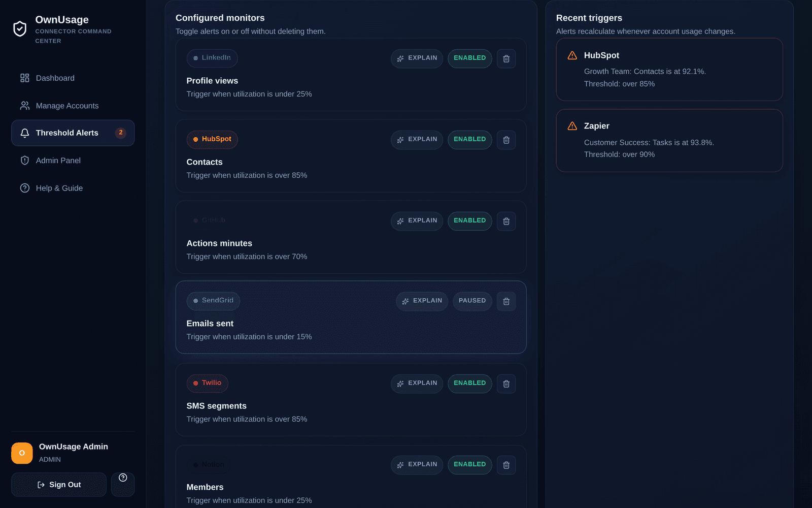
Task: Disable the Profile views alert via ENABLED
Action: [x=469, y=58]
